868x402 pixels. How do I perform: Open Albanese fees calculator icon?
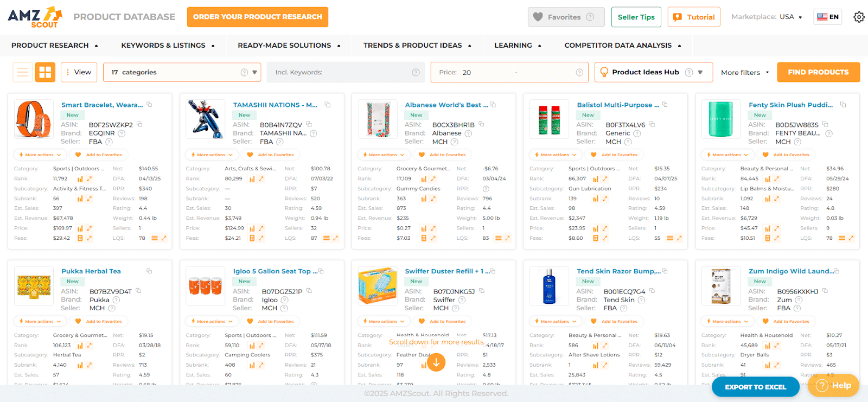pyautogui.click(x=424, y=238)
